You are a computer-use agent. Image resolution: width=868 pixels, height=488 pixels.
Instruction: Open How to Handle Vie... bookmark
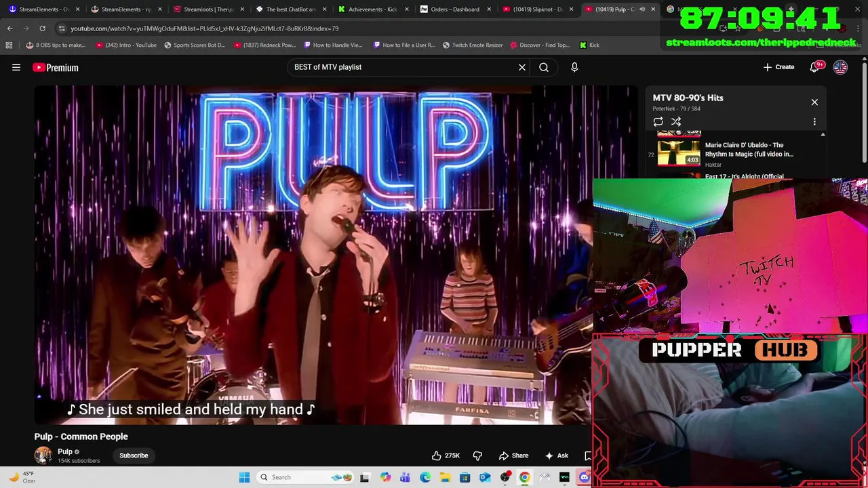click(333, 45)
